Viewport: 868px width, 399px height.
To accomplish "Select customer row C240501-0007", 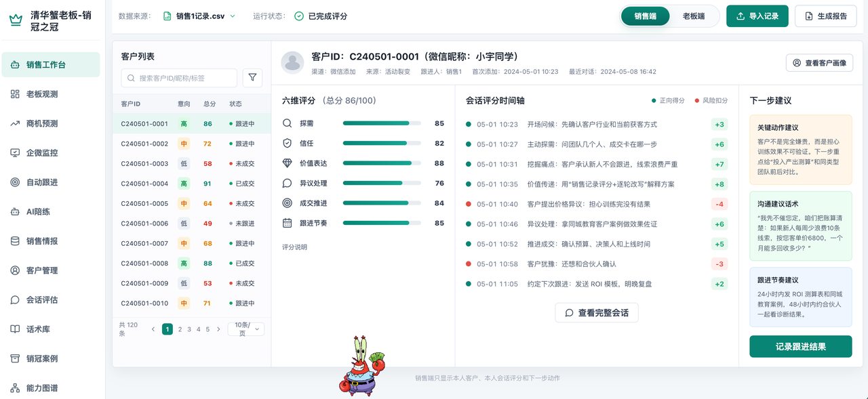I will pos(191,243).
